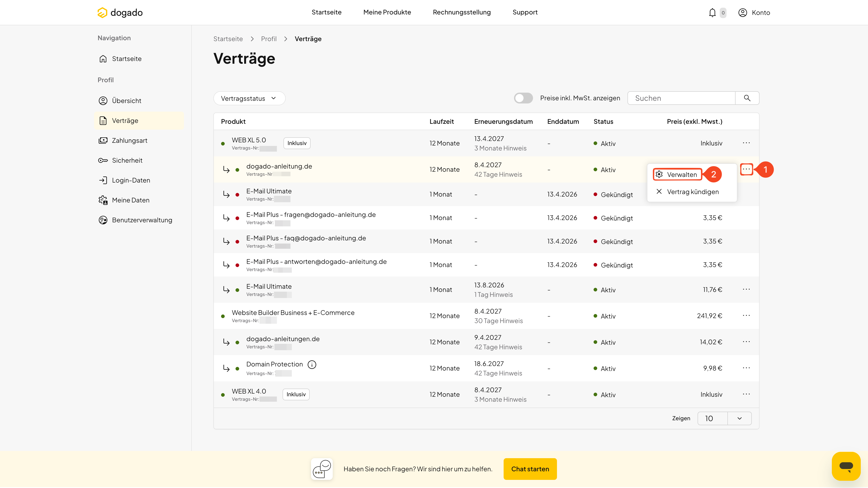Viewport: 868px width, 488px height.
Task: Select E-Mail Plus - antworten@dogado-anleitung.de row
Action: 486,265
